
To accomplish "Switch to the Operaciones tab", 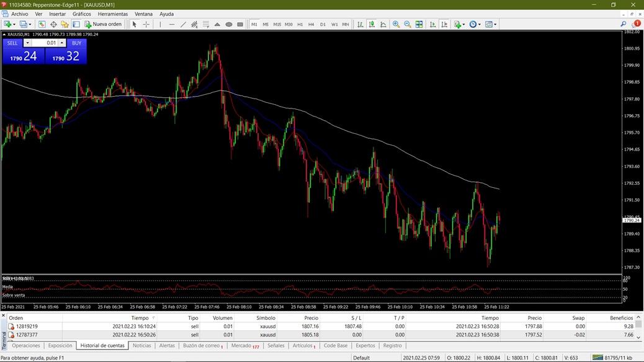I will (25, 346).
